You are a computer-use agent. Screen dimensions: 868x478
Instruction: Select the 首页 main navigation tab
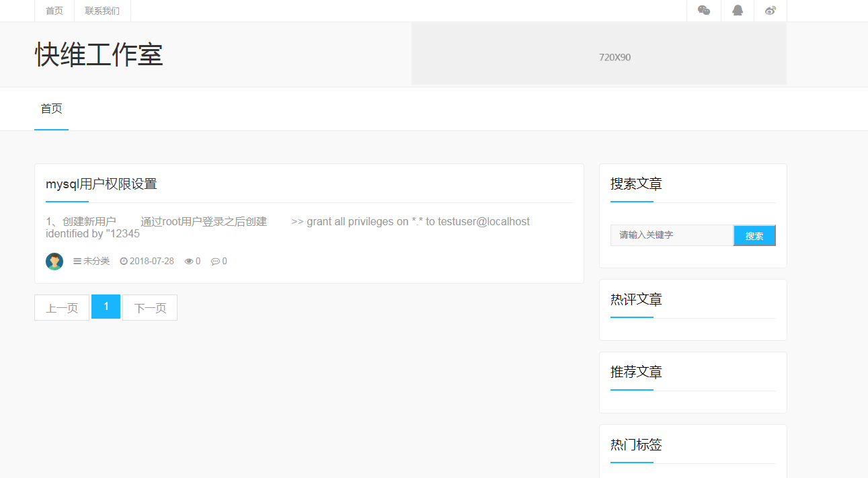(52, 109)
